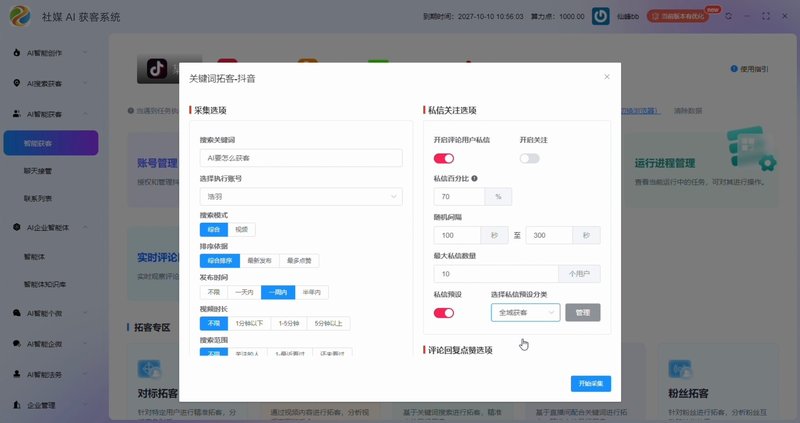Expand the AI智能创作 sidebar chevron
The width and height of the screenshot is (800, 423).
85,53
